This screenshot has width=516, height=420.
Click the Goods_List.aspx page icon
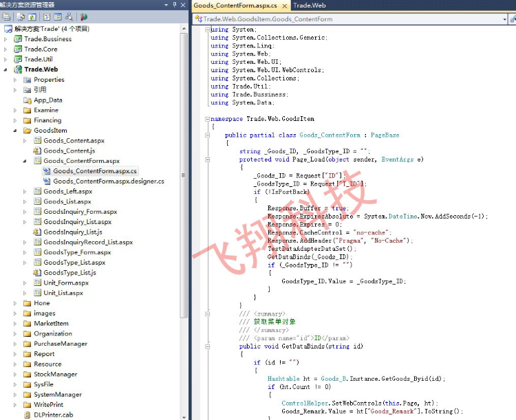pyautogui.click(x=37, y=201)
